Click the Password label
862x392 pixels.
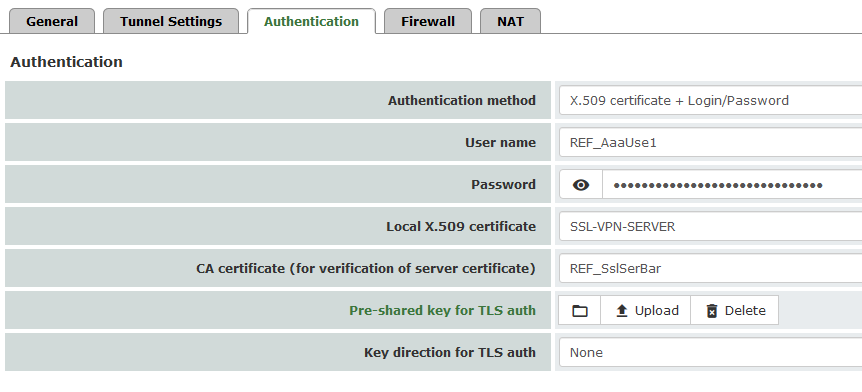pos(503,185)
